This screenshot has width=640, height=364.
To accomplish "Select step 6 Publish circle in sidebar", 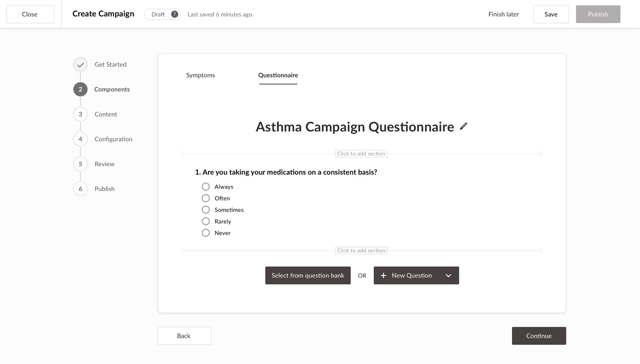I will (x=80, y=189).
